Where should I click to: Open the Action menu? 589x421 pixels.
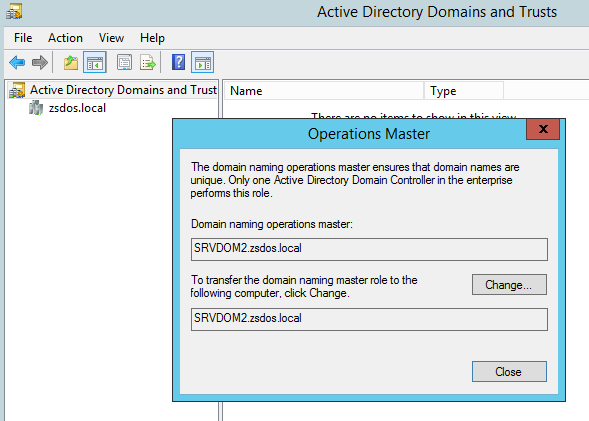click(x=65, y=38)
